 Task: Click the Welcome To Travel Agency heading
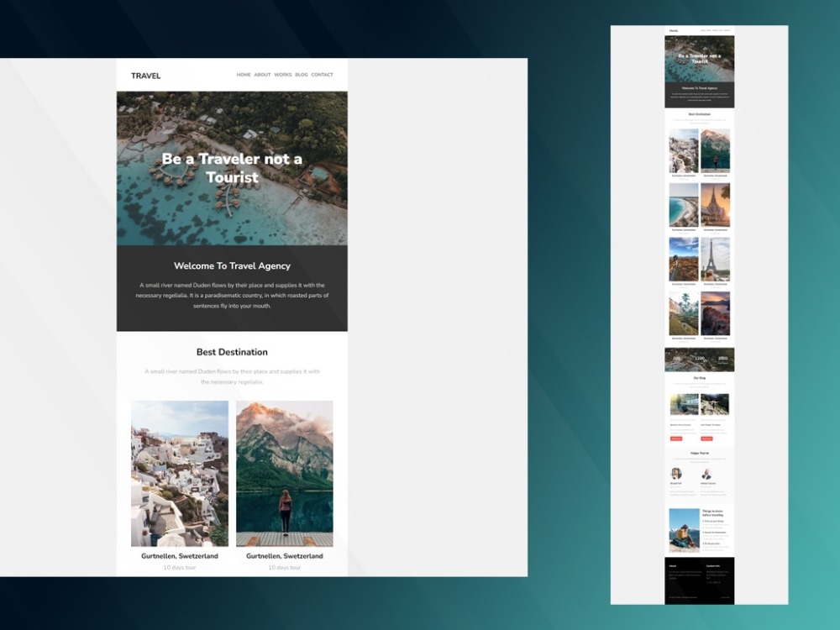(230, 265)
